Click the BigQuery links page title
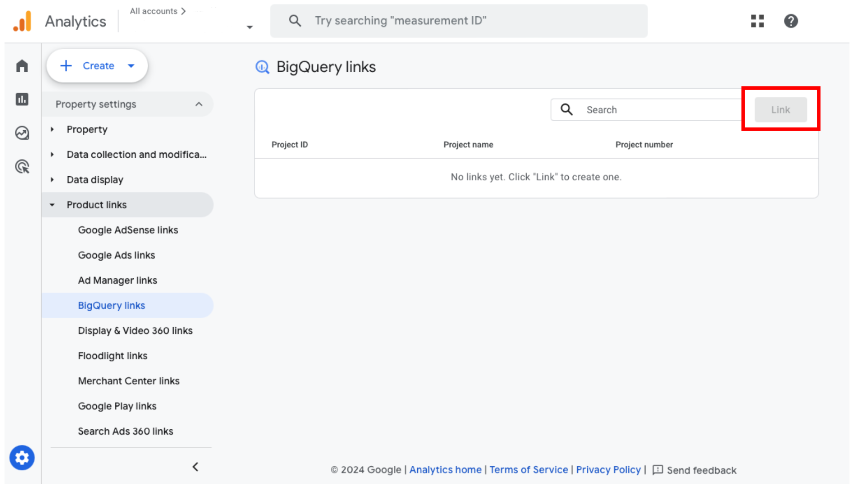The width and height of the screenshot is (868, 488). [326, 67]
